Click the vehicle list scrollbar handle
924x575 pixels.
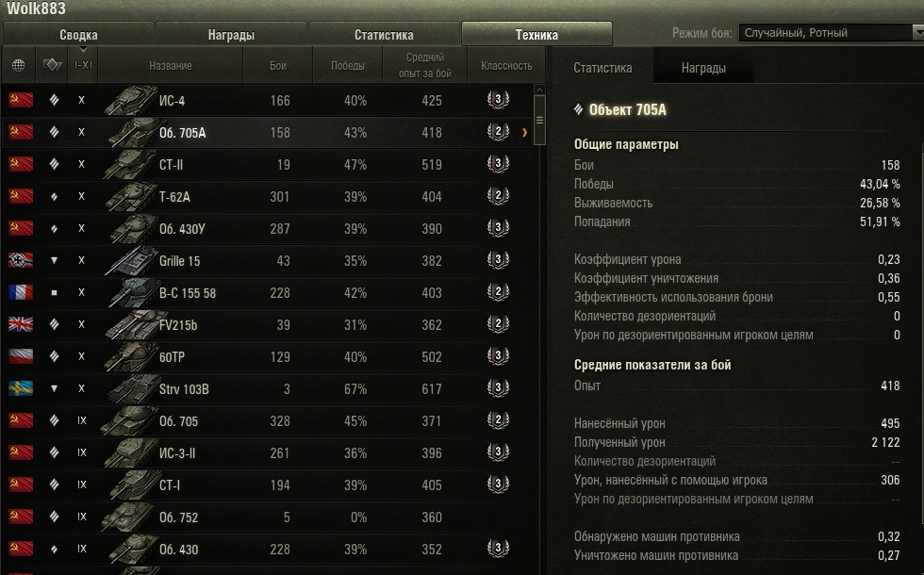(x=539, y=121)
